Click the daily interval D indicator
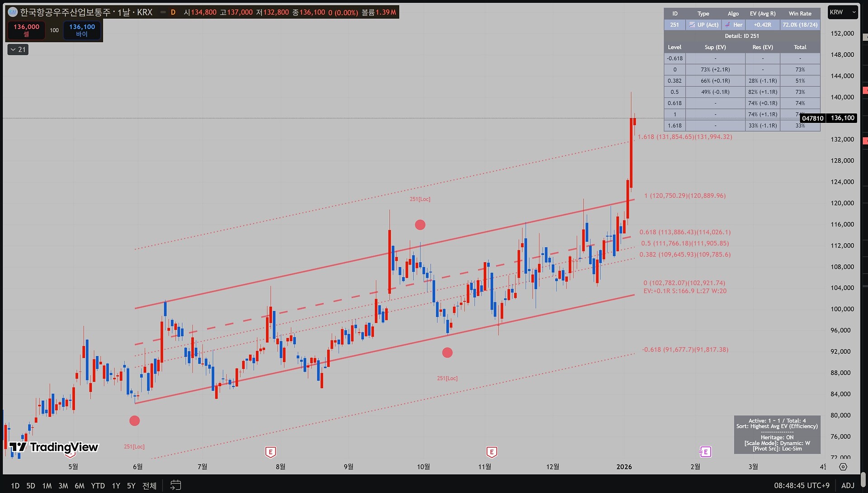Screen dimensions: 868x493 click(x=173, y=12)
